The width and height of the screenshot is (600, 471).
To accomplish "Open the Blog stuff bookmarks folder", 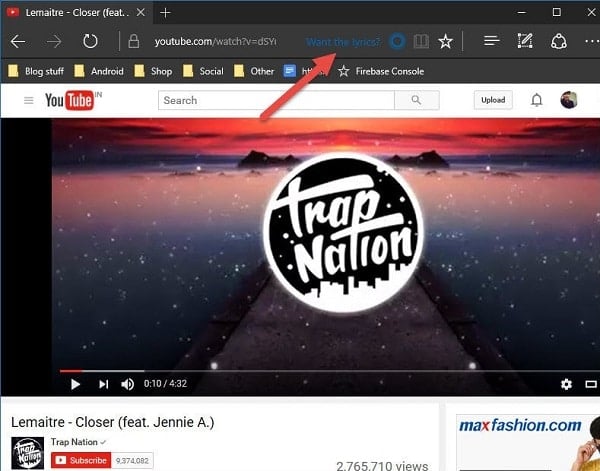I will point(36,71).
